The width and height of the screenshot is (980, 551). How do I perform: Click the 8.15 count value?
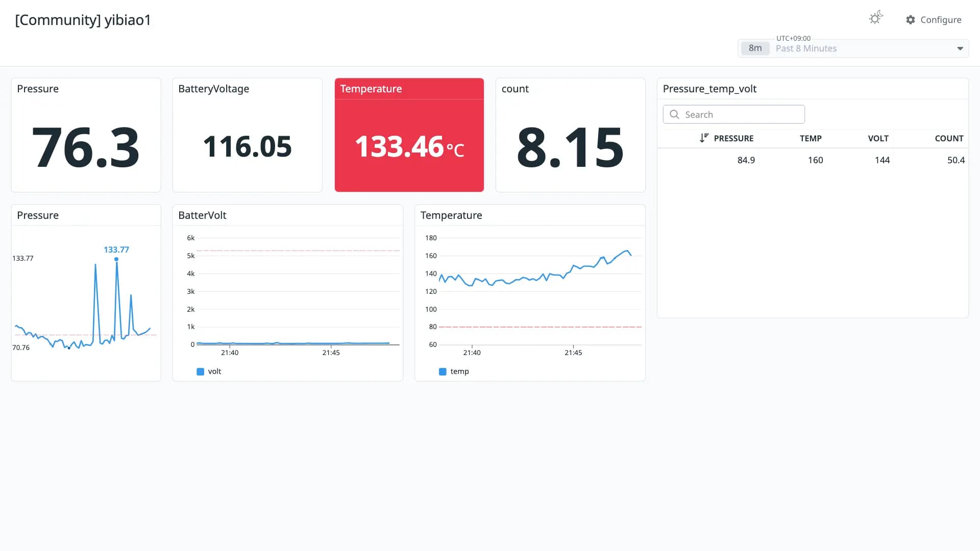tap(570, 148)
